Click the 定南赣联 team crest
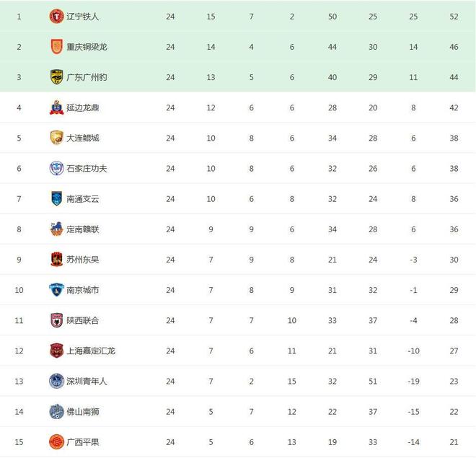The height and width of the screenshot is (458, 476). coord(56,229)
